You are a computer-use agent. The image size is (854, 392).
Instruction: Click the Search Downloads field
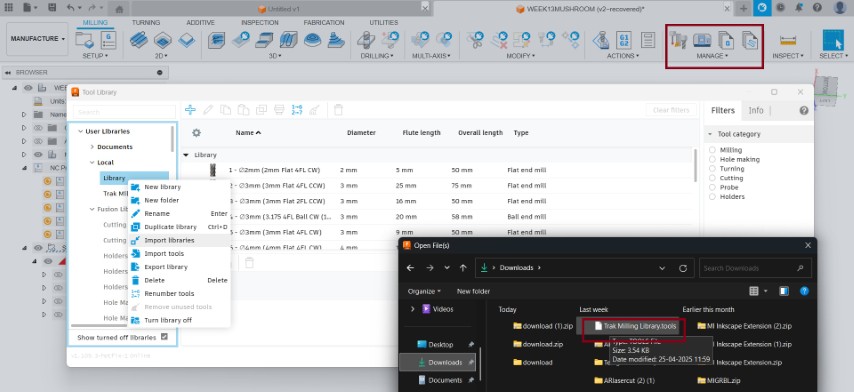[755, 268]
